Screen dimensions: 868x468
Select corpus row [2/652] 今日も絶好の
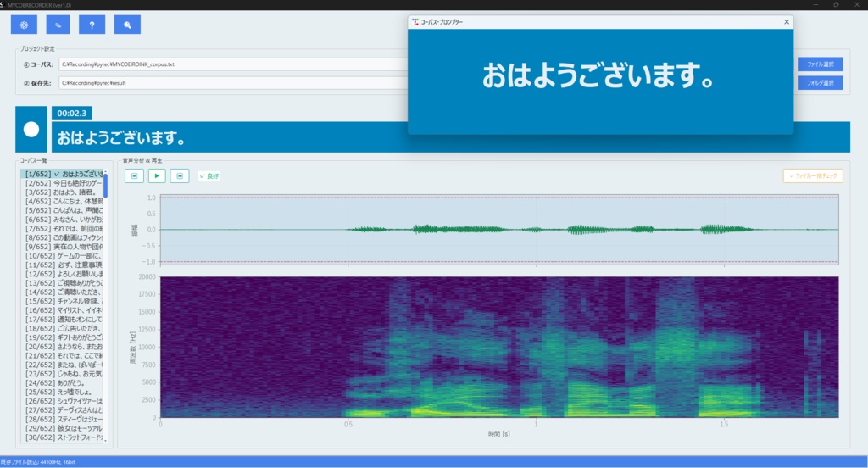(x=62, y=183)
